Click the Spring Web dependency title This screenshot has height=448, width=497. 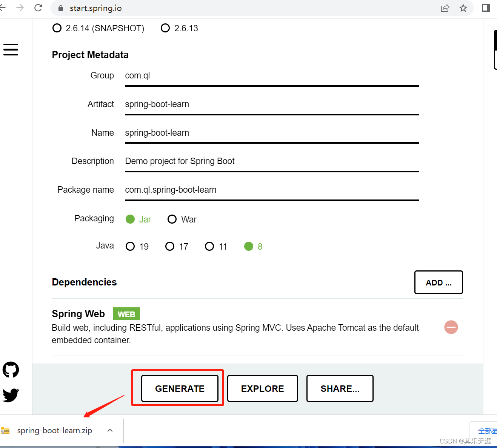tap(78, 314)
